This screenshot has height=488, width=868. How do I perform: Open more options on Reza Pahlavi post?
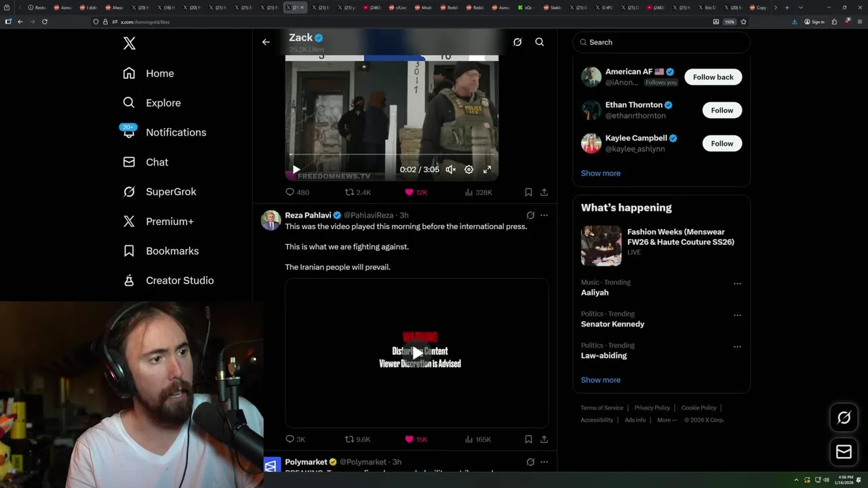(x=544, y=216)
